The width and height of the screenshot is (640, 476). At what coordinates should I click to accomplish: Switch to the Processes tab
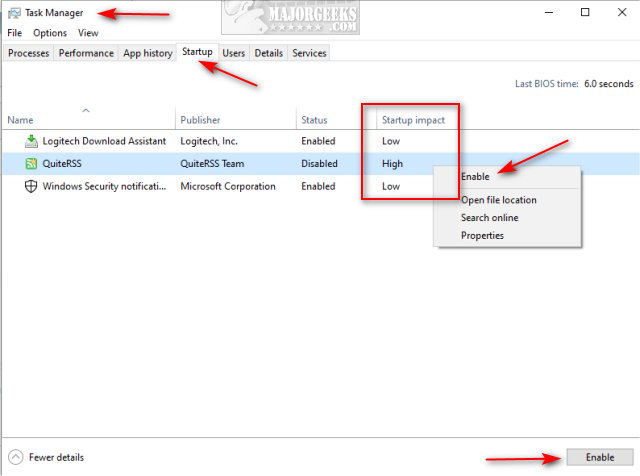(x=29, y=53)
